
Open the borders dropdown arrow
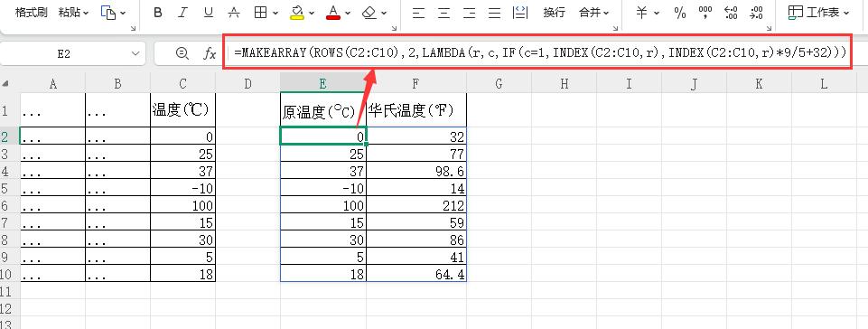pyautogui.click(x=275, y=14)
